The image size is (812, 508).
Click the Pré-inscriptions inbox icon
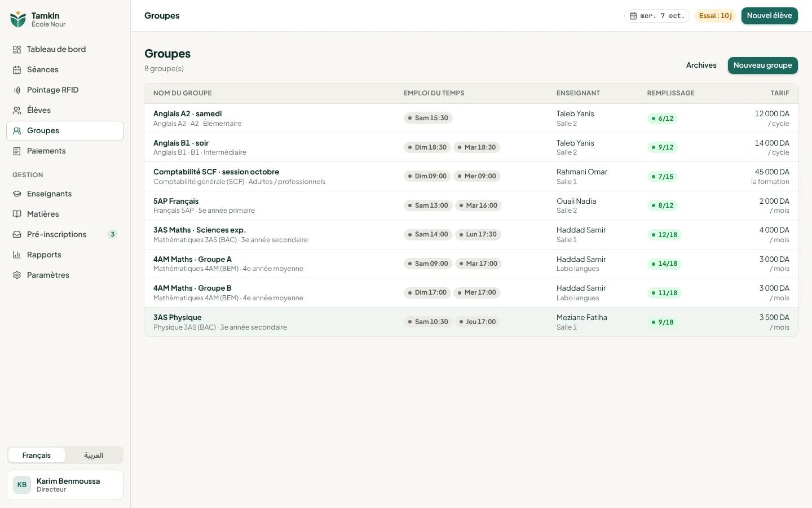pyautogui.click(x=17, y=235)
